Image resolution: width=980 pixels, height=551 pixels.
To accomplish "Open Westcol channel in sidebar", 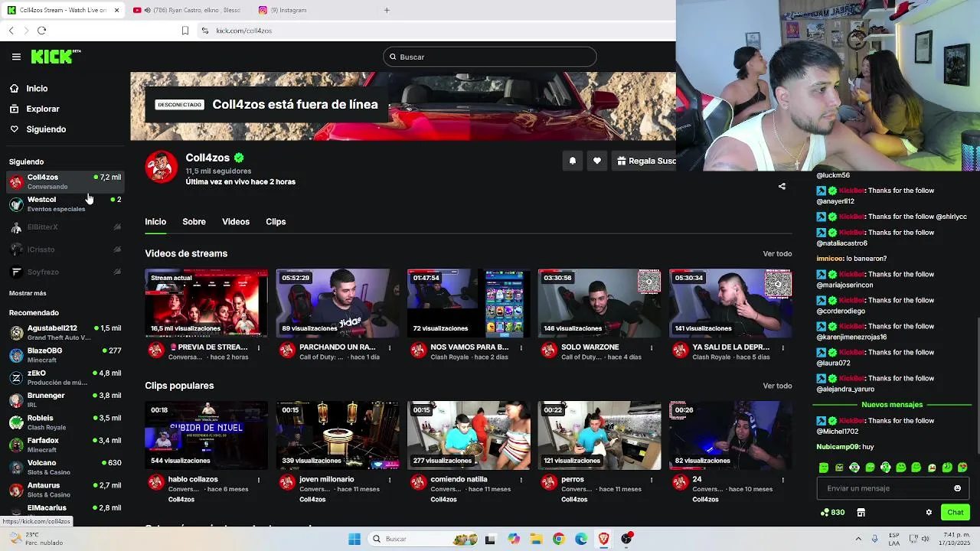I will tap(65, 204).
